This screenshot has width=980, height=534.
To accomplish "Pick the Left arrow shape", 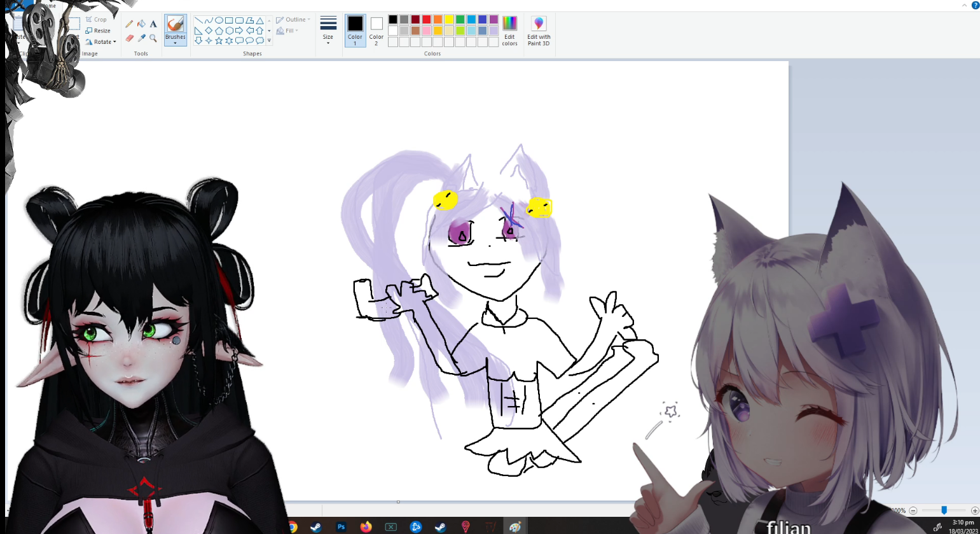I will (x=249, y=31).
